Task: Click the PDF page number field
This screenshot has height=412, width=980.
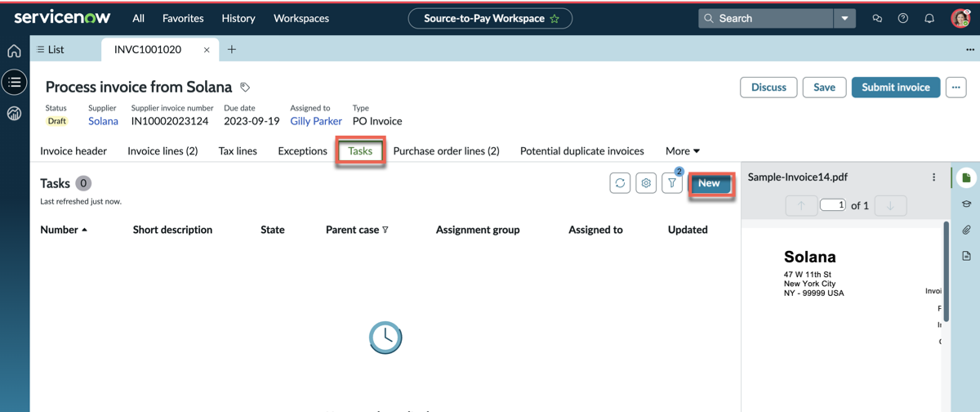Action: (832, 205)
